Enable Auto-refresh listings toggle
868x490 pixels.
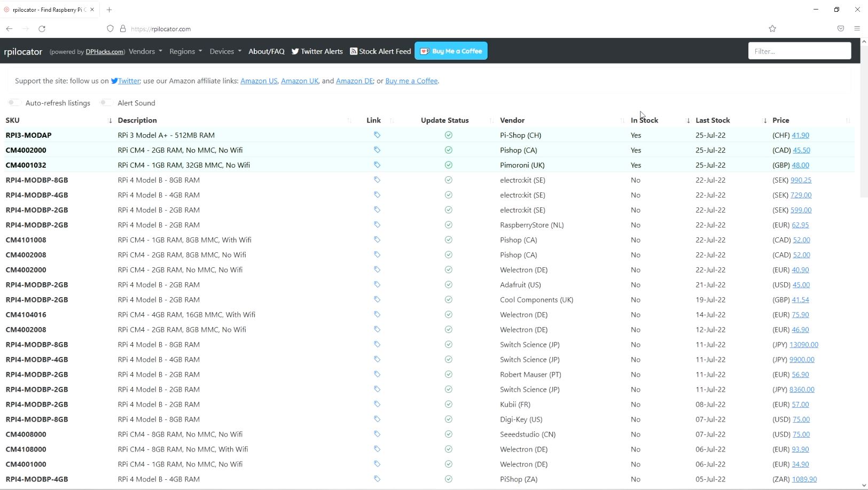pos(14,103)
